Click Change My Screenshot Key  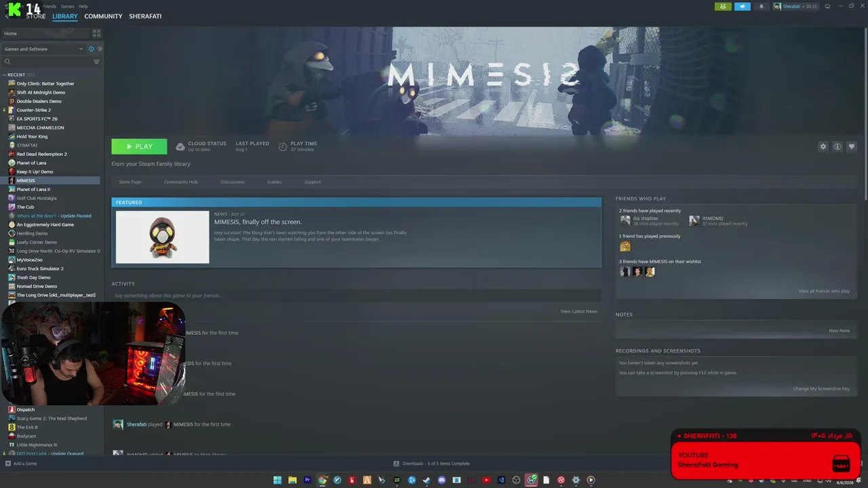pos(821,388)
